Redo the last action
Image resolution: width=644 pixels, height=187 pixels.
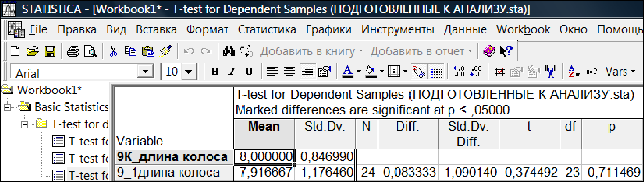206,51
